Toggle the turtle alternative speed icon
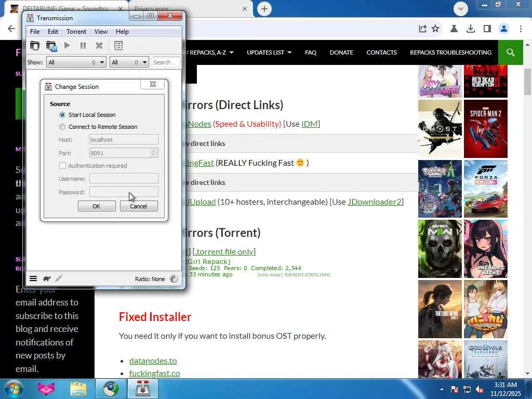Viewport: 532px width, 399px height. 47,278
